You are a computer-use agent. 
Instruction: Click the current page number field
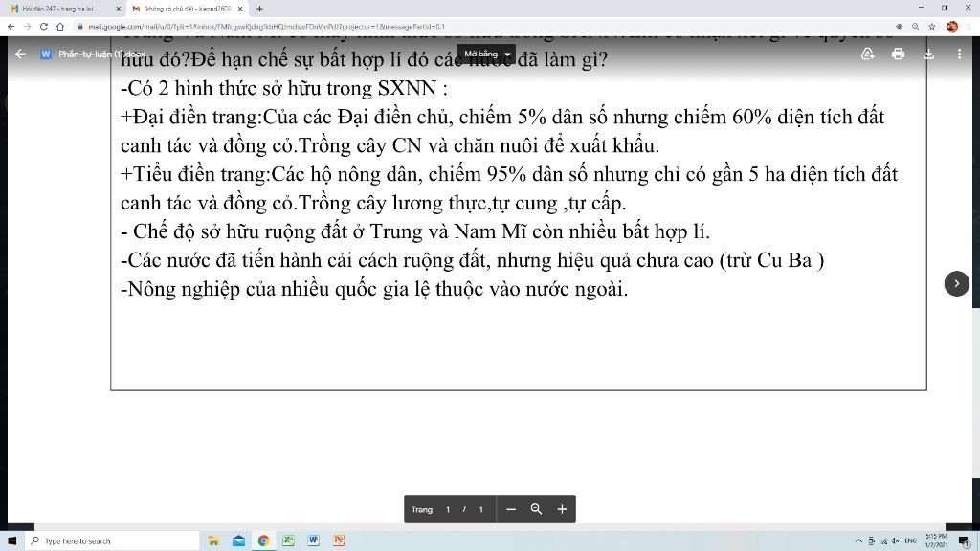coord(448,509)
